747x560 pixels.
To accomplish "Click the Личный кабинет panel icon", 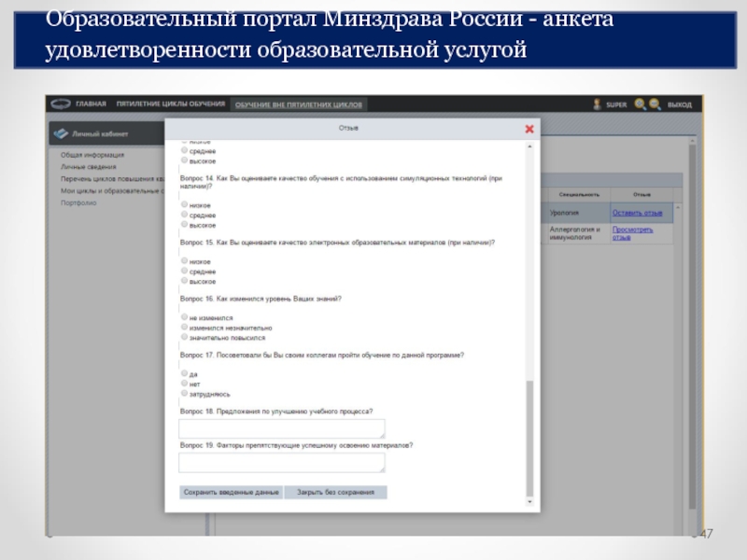I will click(61, 133).
